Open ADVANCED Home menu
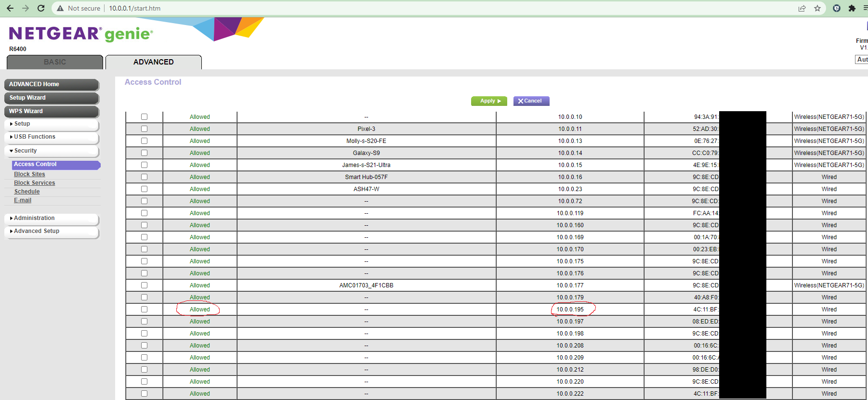868x400 pixels. 52,84
